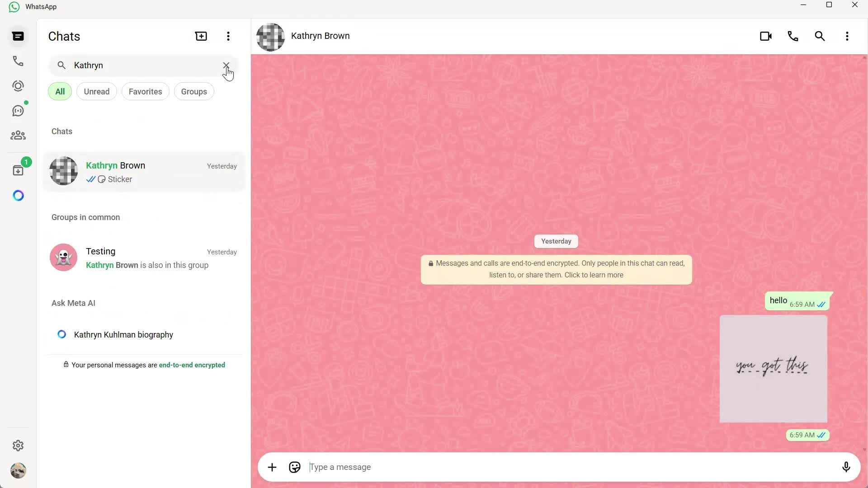This screenshot has width=868, height=488.
Task: Open the chat list options menu
Action: (228, 36)
